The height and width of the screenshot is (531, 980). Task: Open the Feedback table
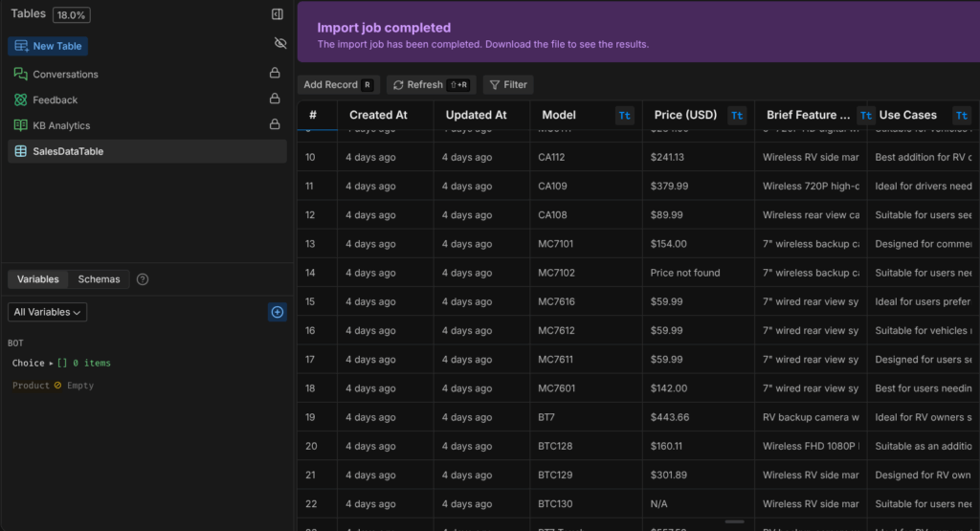[x=55, y=100]
